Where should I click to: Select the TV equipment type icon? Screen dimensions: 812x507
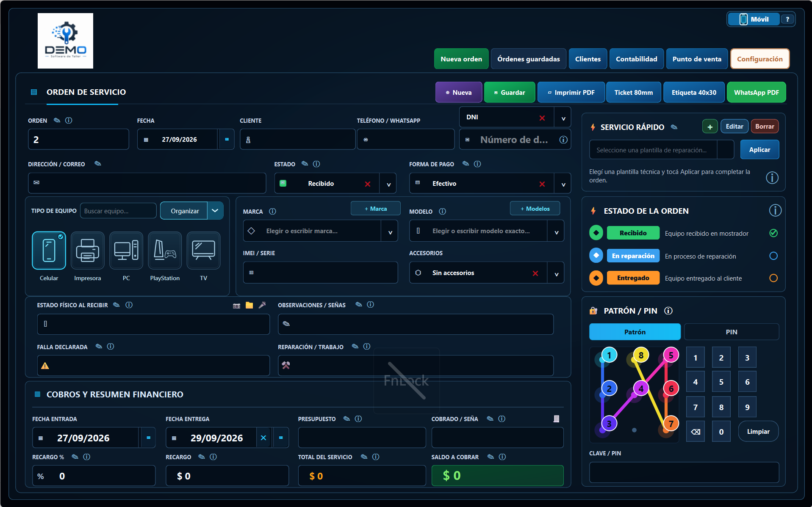pyautogui.click(x=204, y=251)
